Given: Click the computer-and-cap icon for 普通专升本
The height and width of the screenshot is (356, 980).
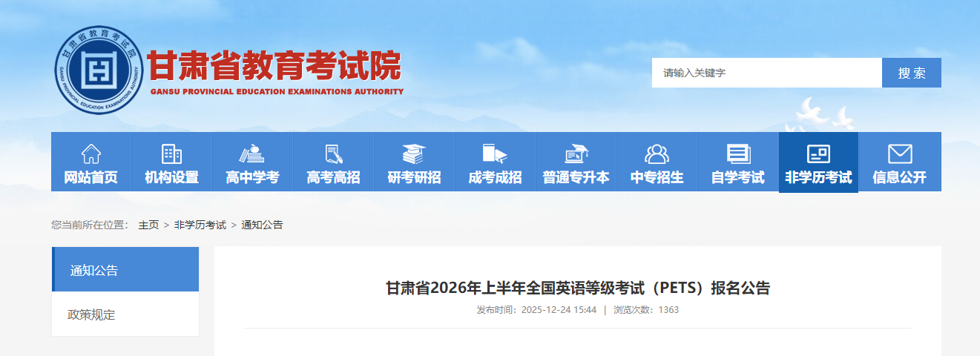Looking at the screenshot, I should point(576,154).
